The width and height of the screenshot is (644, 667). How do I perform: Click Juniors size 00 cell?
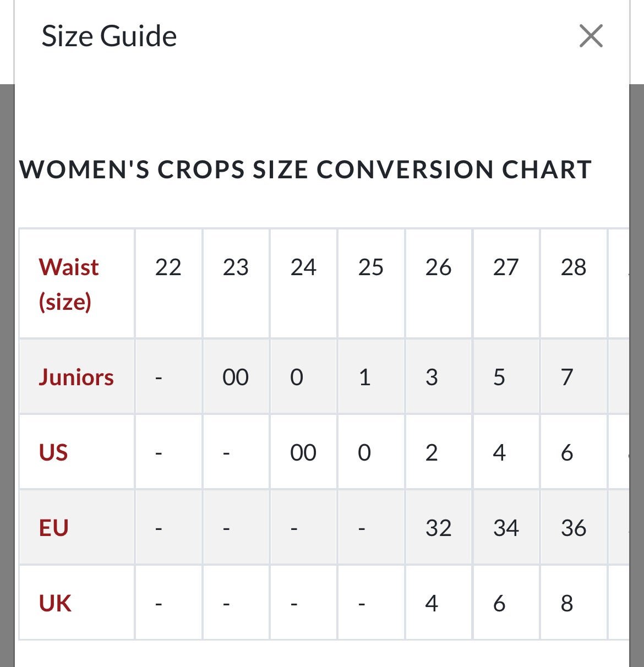236,377
